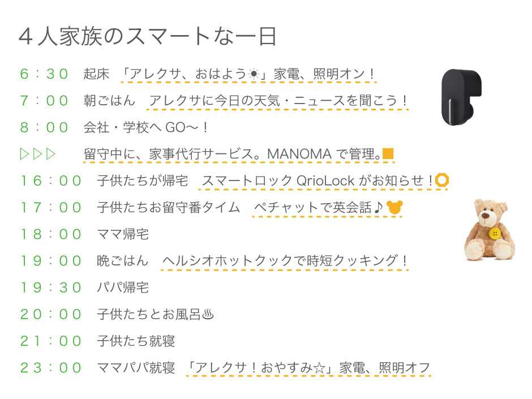Click the orange octagon icon after QrioLock text
This screenshot has height=399, width=532.
[442, 180]
